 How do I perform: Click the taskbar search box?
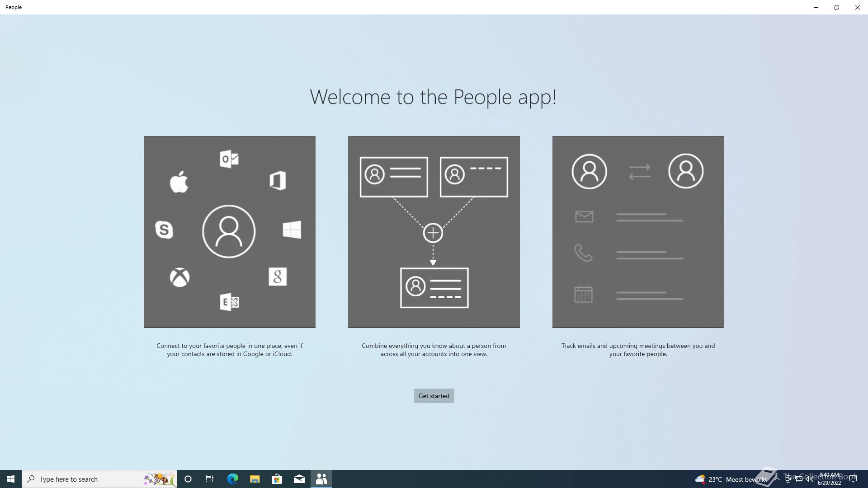pyautogui.click(x=99, y=479)
